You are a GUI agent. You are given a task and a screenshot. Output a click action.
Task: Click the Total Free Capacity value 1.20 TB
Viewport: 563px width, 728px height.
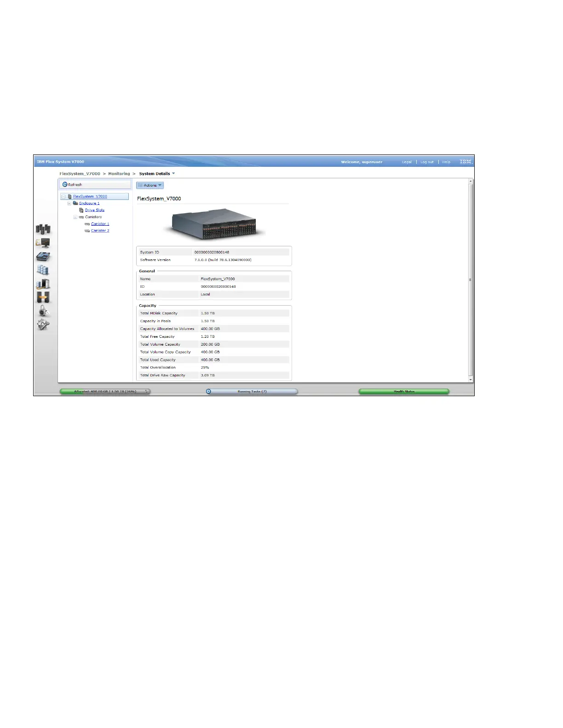tap(207, 336)
